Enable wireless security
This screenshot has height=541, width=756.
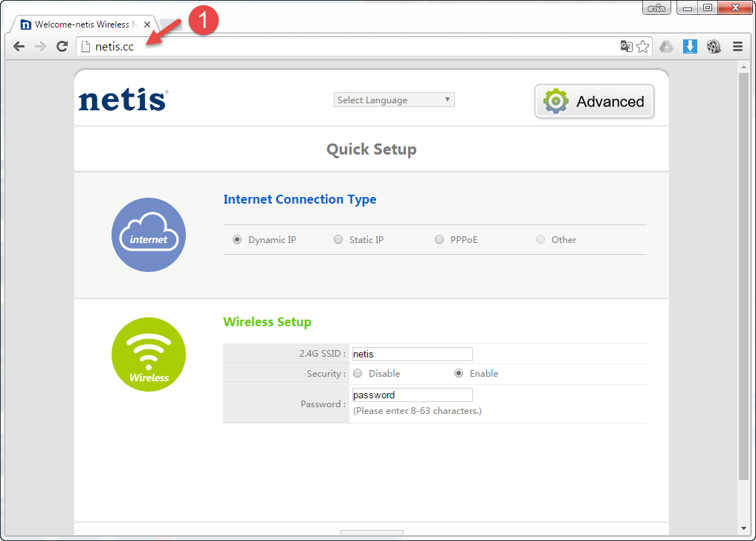(459, 373)
